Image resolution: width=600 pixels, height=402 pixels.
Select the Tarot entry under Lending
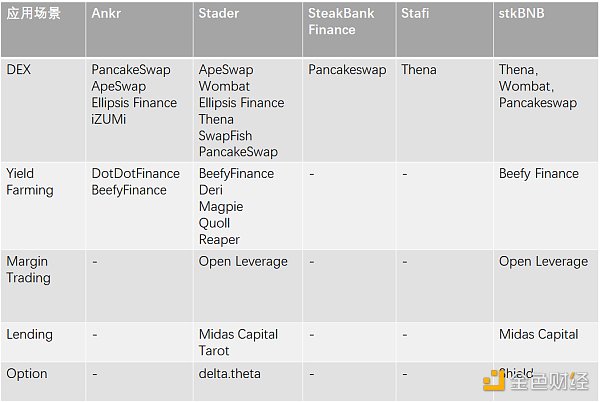[x=217, y=350]
